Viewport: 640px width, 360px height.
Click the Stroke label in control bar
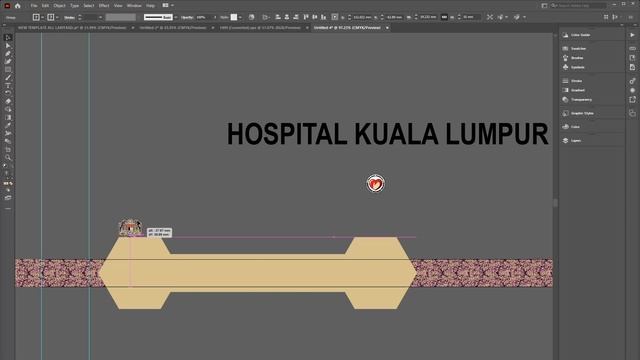click(x=69, y=18)
